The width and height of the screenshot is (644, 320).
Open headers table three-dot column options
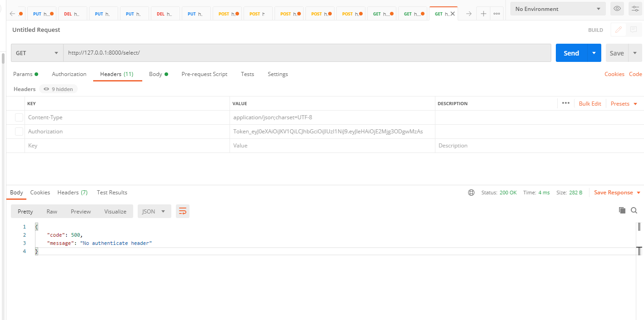565,103
